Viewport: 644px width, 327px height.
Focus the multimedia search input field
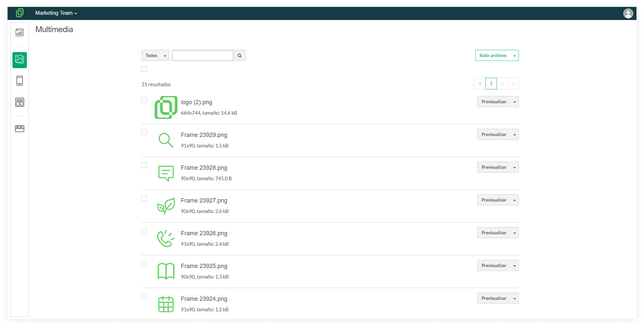pyautogui.click(x=203, y=55)
